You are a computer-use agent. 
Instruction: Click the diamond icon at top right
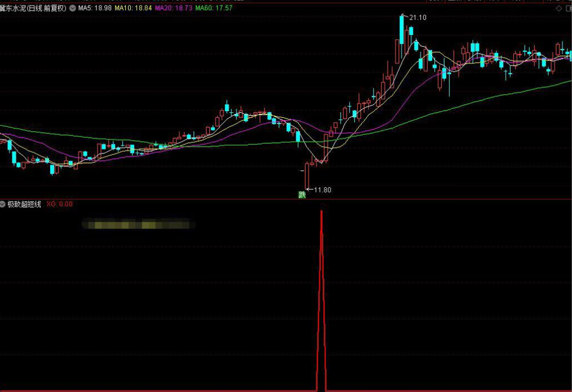tap(559, 8)
